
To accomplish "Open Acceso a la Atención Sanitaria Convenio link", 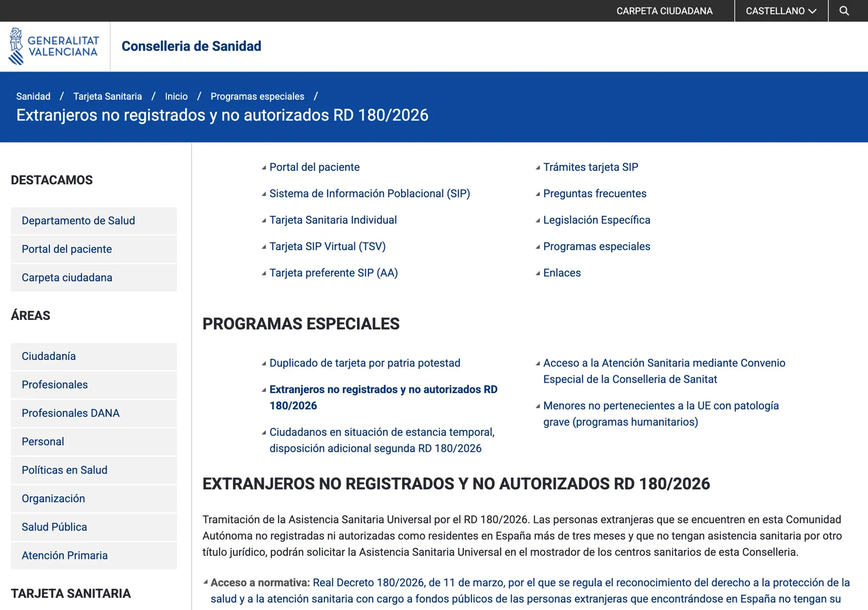I will pyautogui.click(x=665, y=371).
